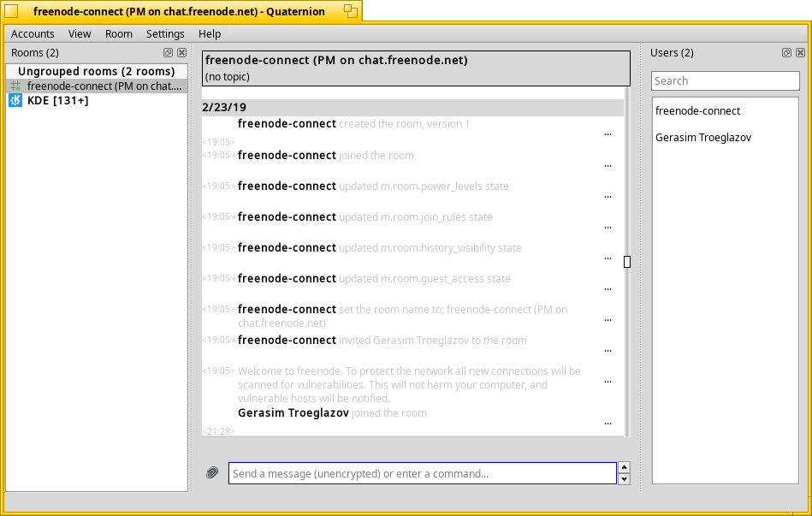
Task: Open options for 'set the room name' event
Action: 608,320
